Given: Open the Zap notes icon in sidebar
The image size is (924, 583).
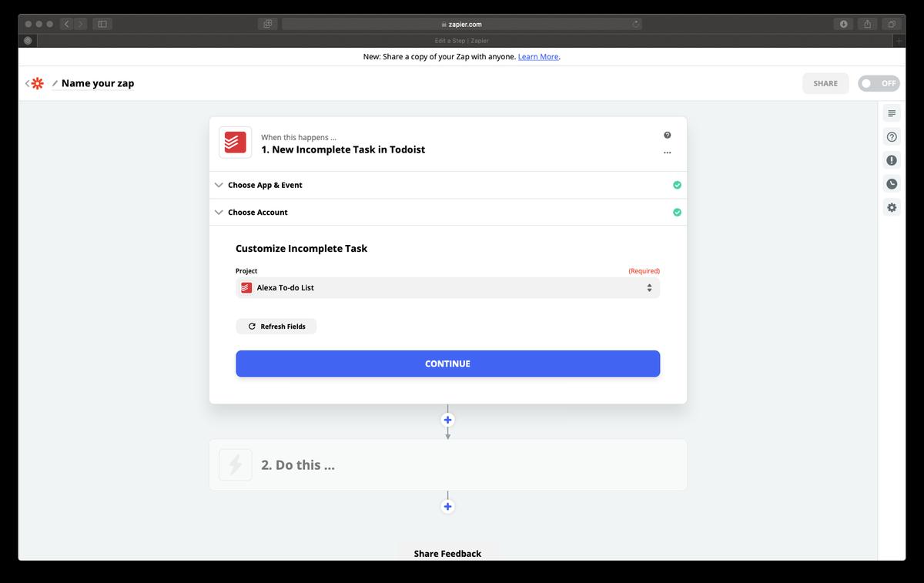Looking at the screenshot, I should [892, 113].
